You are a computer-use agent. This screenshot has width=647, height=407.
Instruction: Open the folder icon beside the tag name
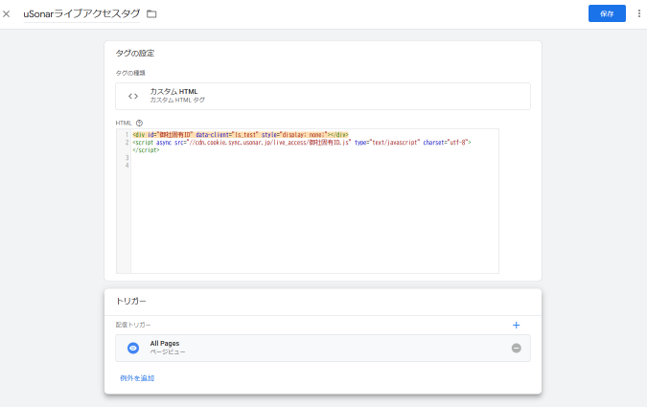pos(152,14)
